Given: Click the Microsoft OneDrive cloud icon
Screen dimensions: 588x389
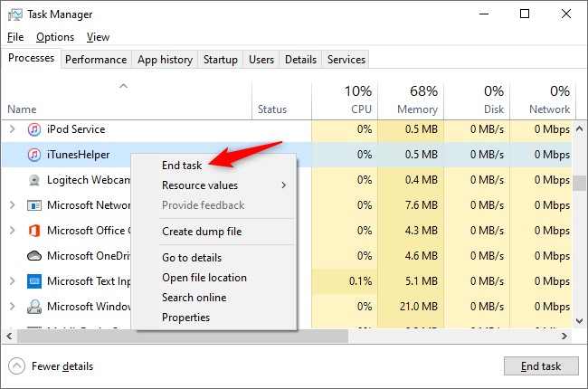Looking at the screenshot, I should click(34, 256).
